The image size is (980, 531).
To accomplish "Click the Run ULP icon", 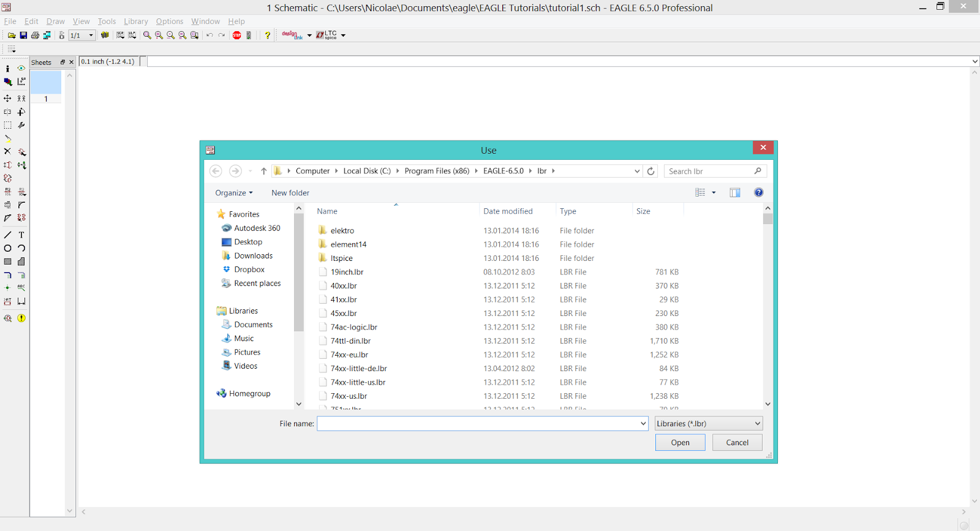I will pos(132,36).
